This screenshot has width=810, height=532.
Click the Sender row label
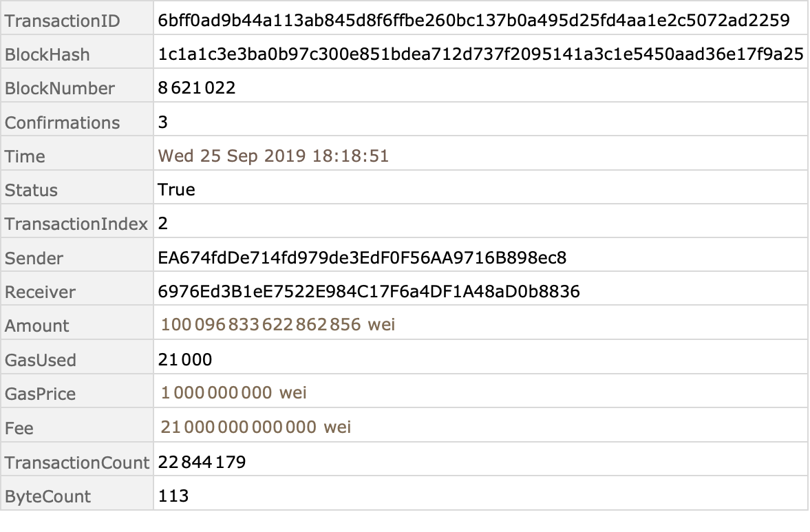34,258
